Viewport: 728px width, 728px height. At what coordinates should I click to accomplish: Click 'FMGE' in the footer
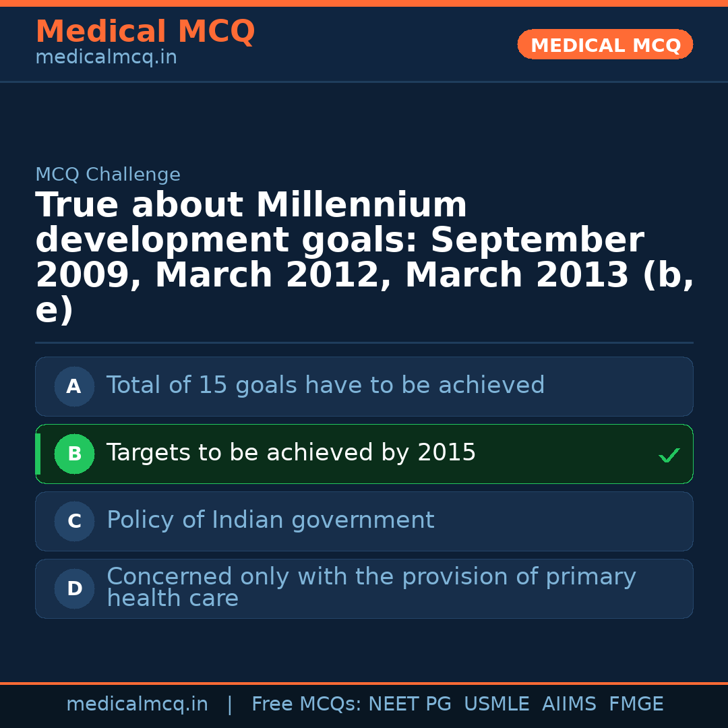coord(636,704)
